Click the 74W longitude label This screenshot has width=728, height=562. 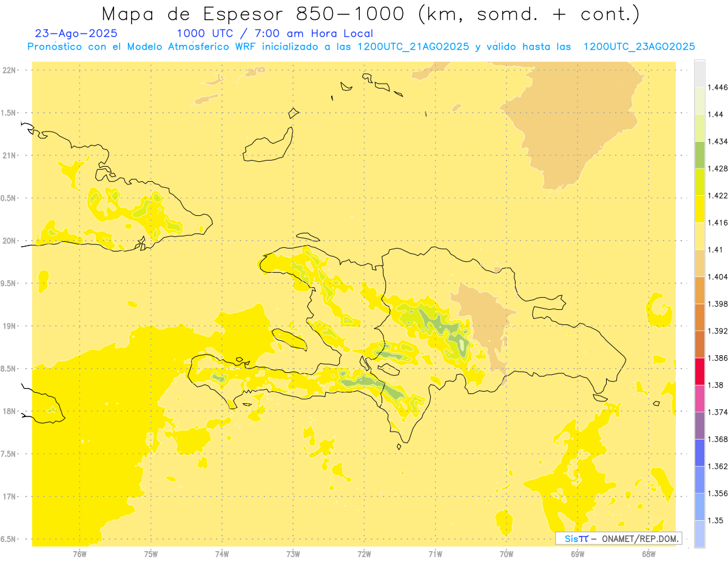(221, 554)
